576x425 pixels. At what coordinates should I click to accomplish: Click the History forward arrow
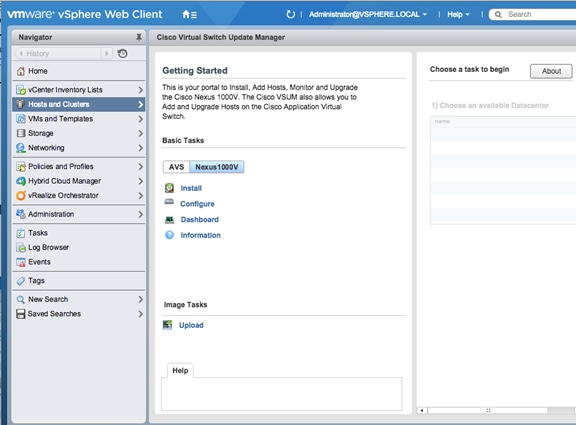107,54
